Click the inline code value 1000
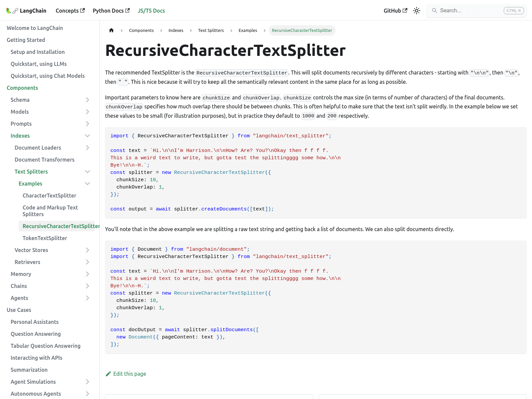Image resolution: width=532 pixels, height=399 pixels. pos(308,116)
